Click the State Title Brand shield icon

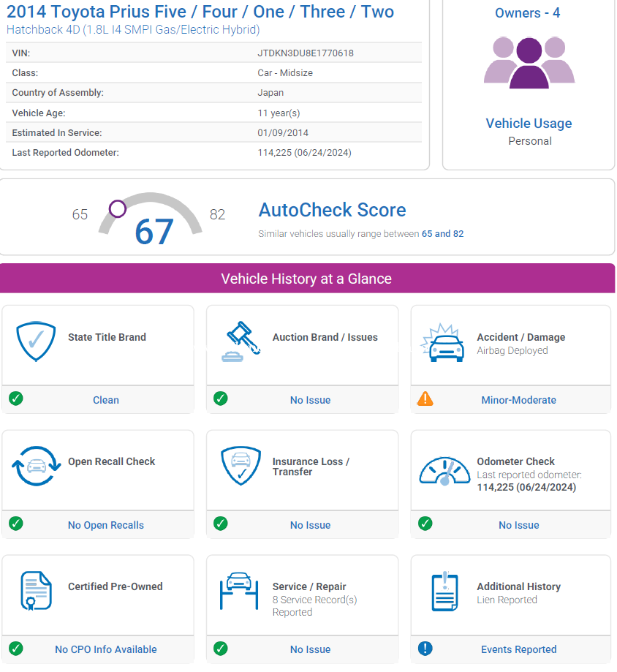36,341
